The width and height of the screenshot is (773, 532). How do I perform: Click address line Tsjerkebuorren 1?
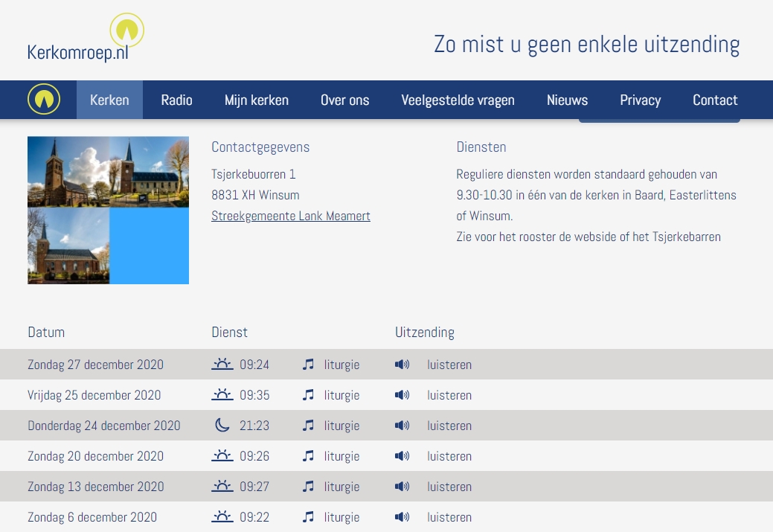click(254, 174)
